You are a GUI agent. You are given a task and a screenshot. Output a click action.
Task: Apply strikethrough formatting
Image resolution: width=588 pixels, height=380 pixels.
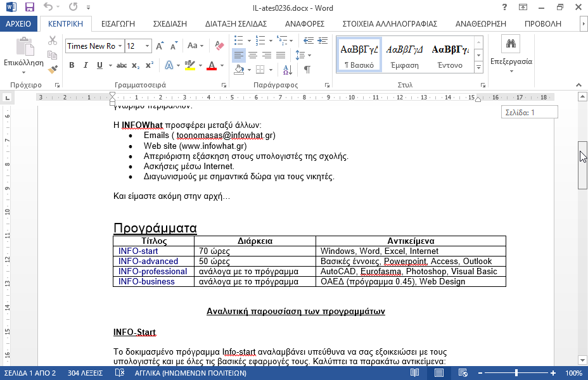[122, 66]
